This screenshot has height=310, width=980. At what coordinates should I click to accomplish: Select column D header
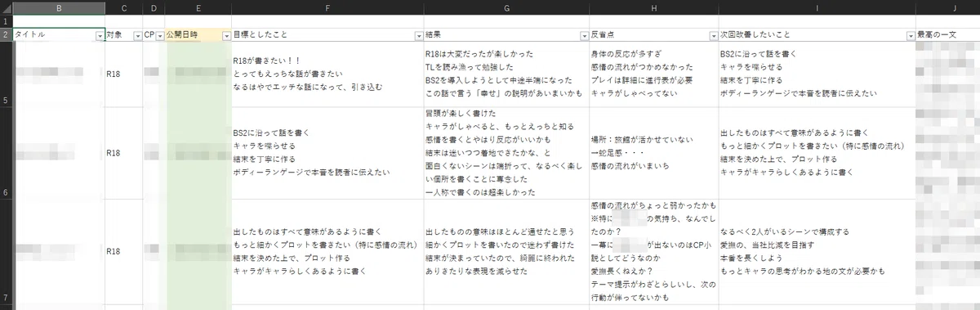click(x=153, y=7)
